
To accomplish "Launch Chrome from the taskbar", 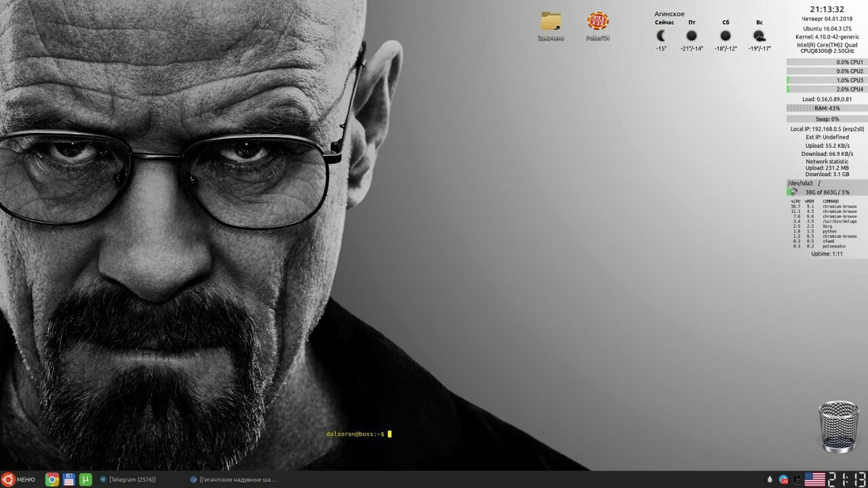I will (x=52, y=479).
